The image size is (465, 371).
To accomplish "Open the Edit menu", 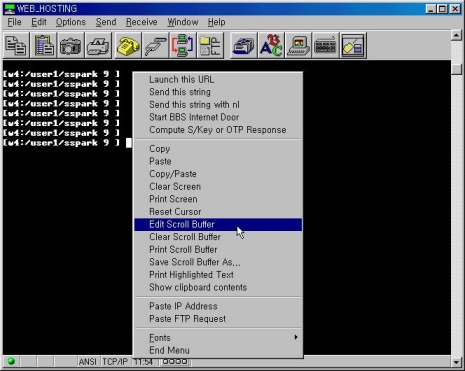I will (x=39, y=22).
